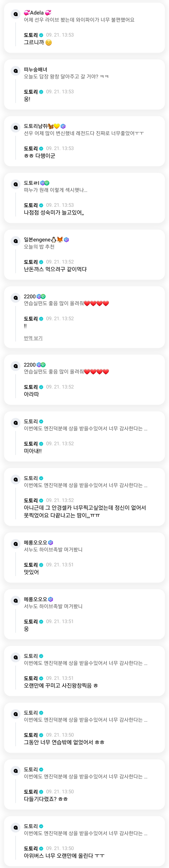Open the Adela username link
The height and width of the screenshot is (868, 169).
click(x=37, y=13)
